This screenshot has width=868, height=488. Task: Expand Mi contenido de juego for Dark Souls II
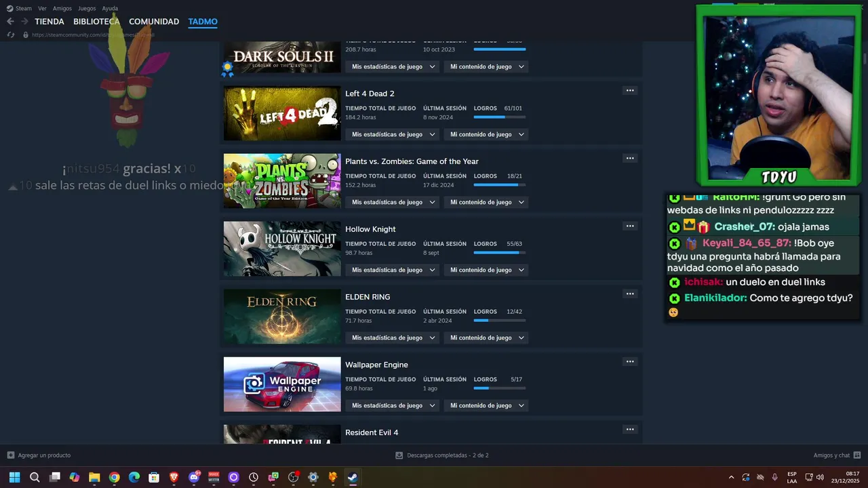486,66
